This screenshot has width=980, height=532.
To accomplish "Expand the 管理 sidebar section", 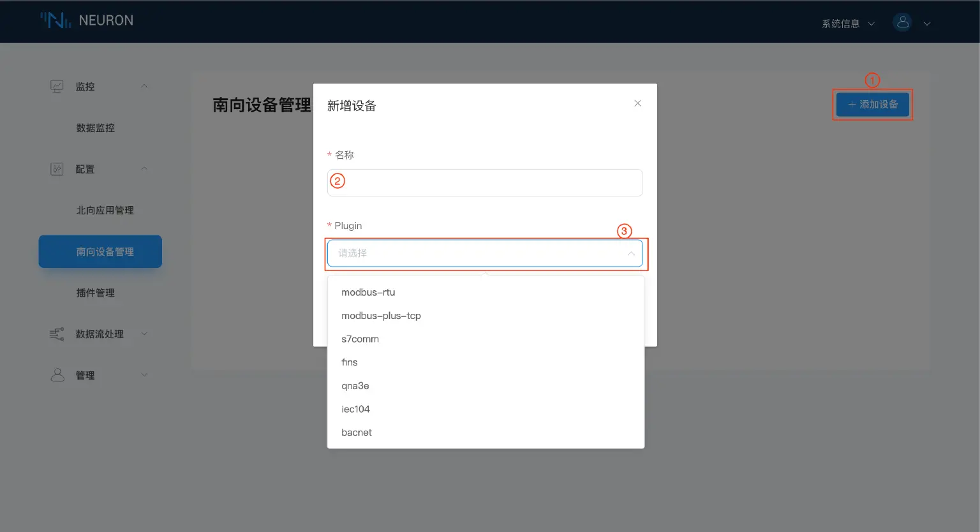I will [144, 375].
